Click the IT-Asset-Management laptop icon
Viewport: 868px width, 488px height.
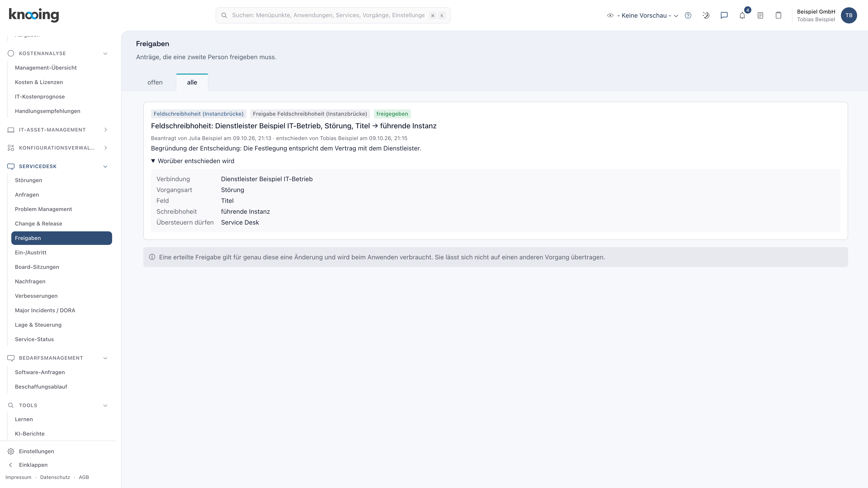11,130
